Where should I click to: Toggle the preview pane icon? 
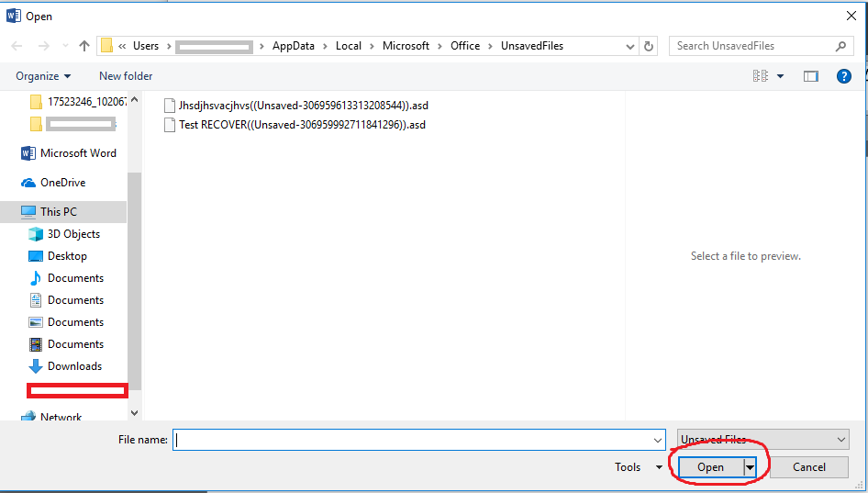(x=811, y=76)
